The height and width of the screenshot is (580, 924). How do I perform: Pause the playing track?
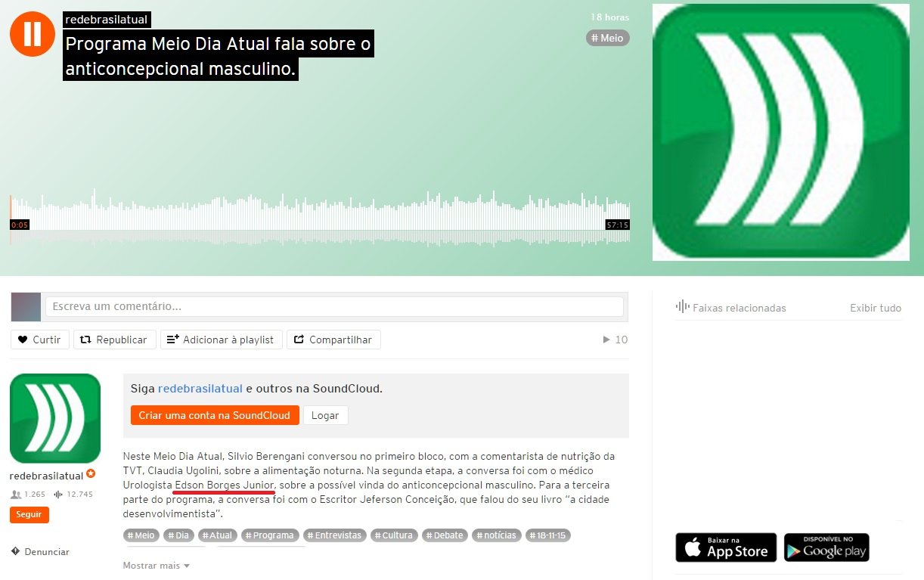[33, 34]
